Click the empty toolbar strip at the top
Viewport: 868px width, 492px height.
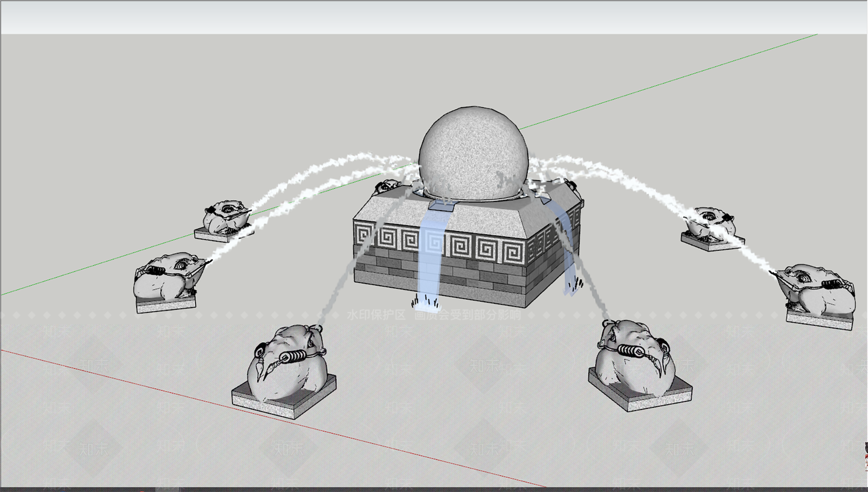pyautogui.click(x=434, y=17)
